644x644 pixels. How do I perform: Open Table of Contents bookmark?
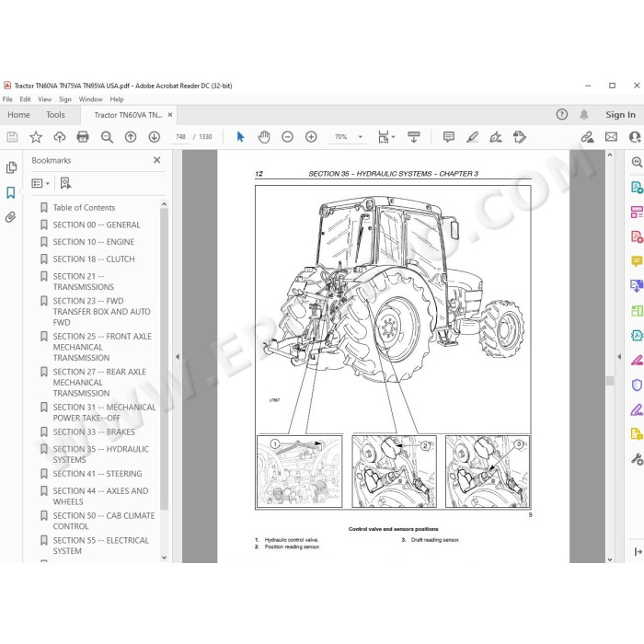tap(85, 207)
